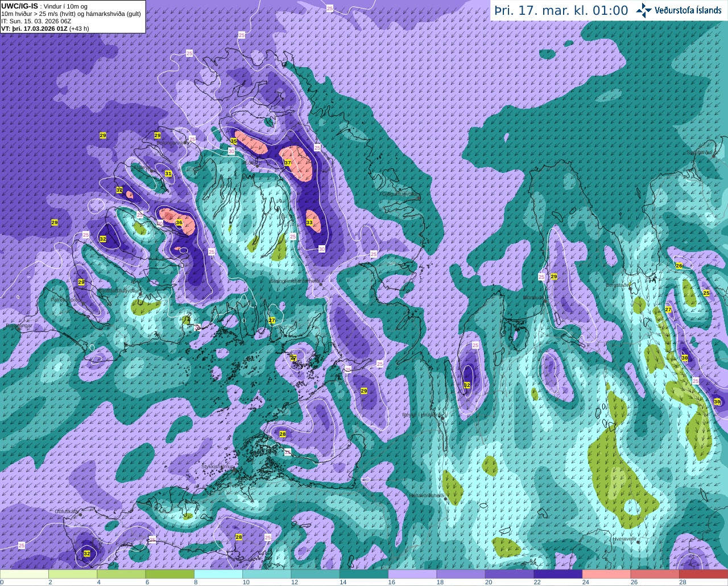Click the Veðurstofa Íslands logo
Viewport: 728px width, 586px height.
679,10
